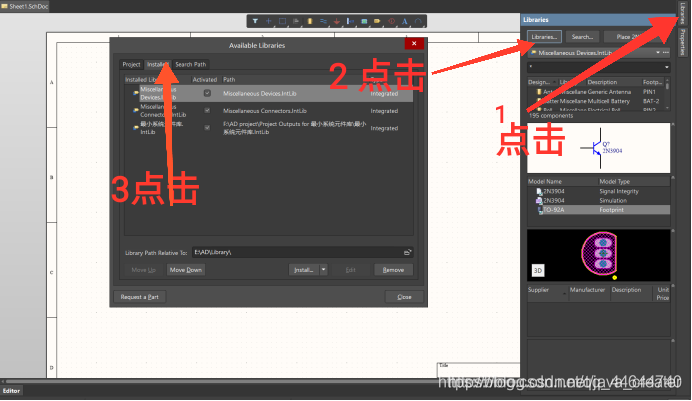Click the Manufacturer column header
The width and height of the screenshot is (692, 401).
tap(588, 290)
